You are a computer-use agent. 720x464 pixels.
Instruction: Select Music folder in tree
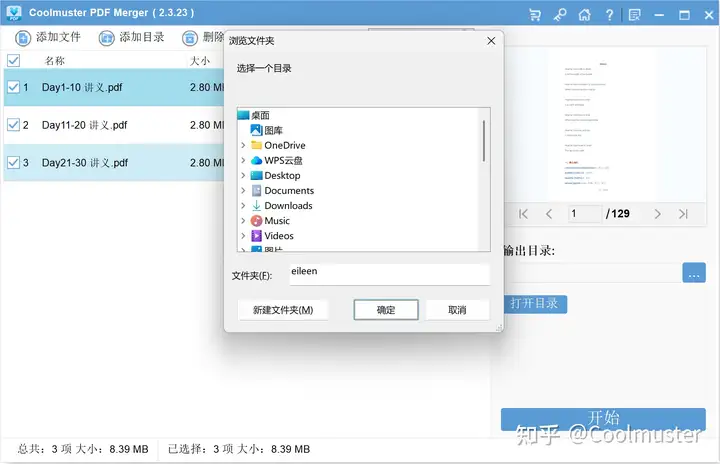(x=277, y=221)
